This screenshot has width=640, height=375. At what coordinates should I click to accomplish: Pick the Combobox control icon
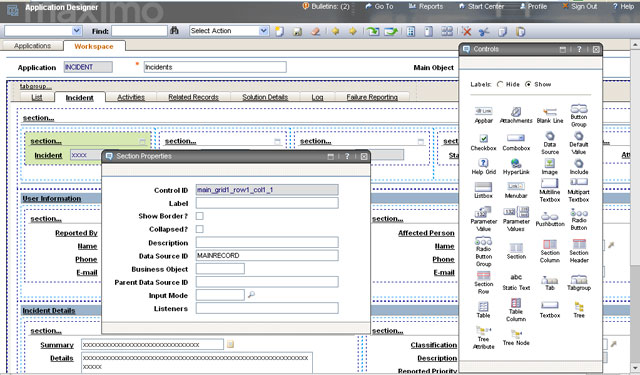pos(516,138)
